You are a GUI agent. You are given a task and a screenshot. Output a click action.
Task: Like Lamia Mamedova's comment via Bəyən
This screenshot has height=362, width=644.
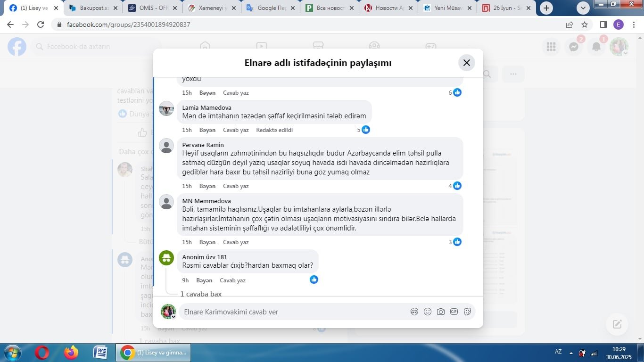(x=207, y=130)
